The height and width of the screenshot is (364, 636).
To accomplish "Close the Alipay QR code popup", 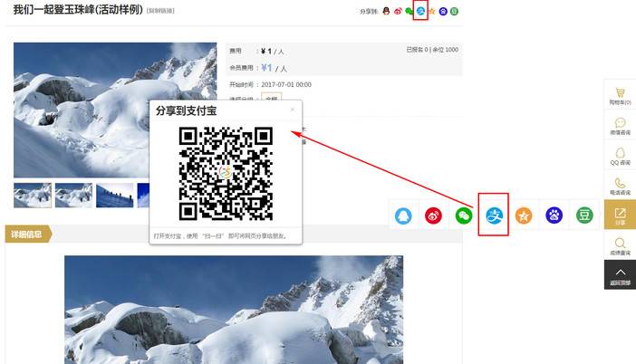I will [x=292, y=110].
